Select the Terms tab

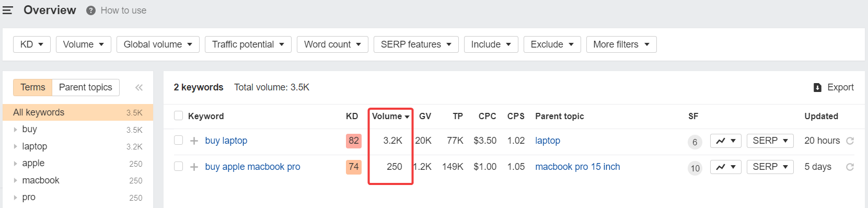pyautogui.click(x=33, y=87)
